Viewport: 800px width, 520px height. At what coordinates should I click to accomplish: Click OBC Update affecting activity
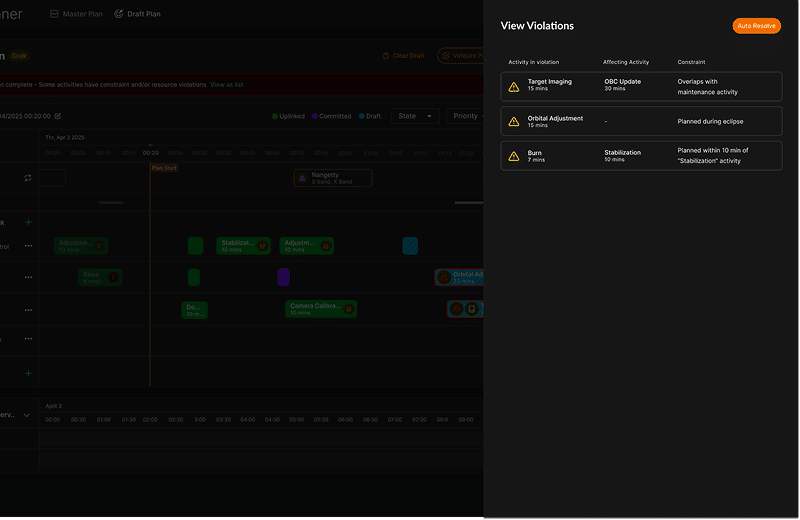622,82
